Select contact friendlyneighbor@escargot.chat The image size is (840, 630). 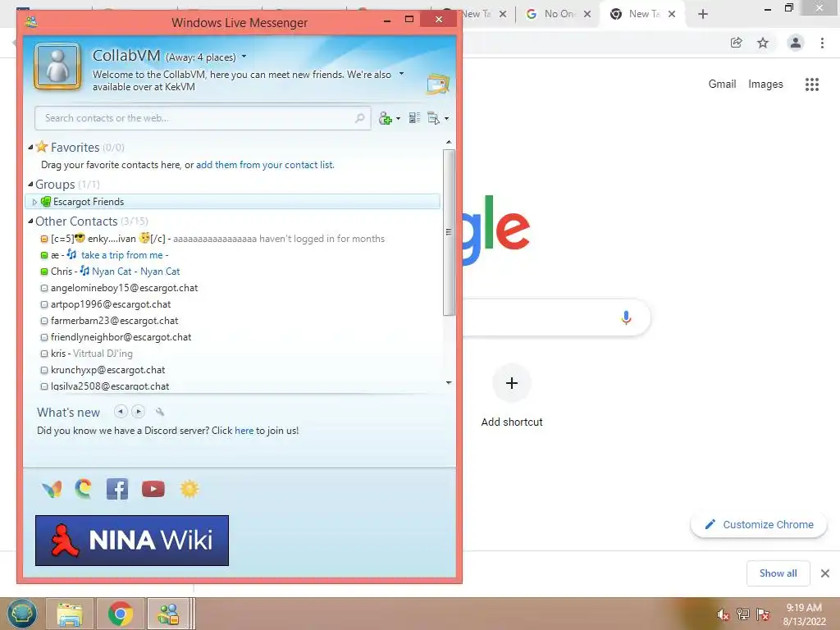[x=121, y=337]
